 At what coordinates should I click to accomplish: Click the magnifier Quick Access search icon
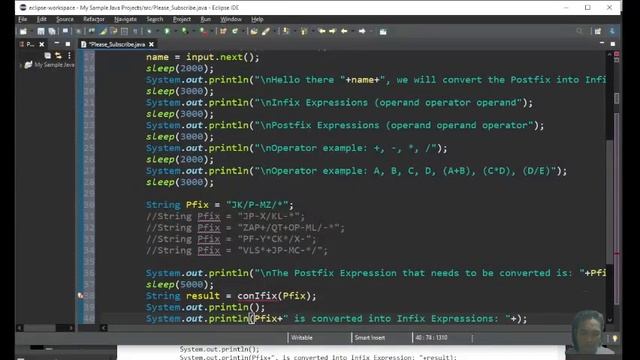pos(579,31)
